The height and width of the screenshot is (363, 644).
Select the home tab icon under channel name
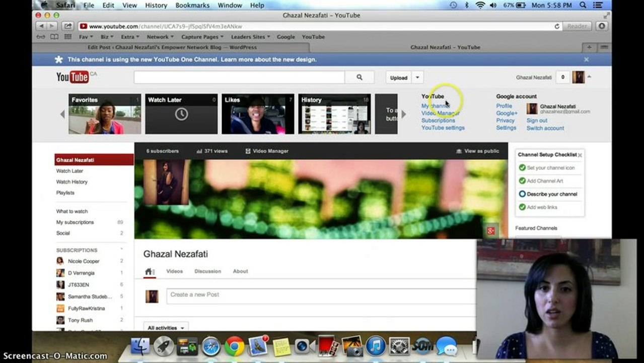(x=150, y=271)
